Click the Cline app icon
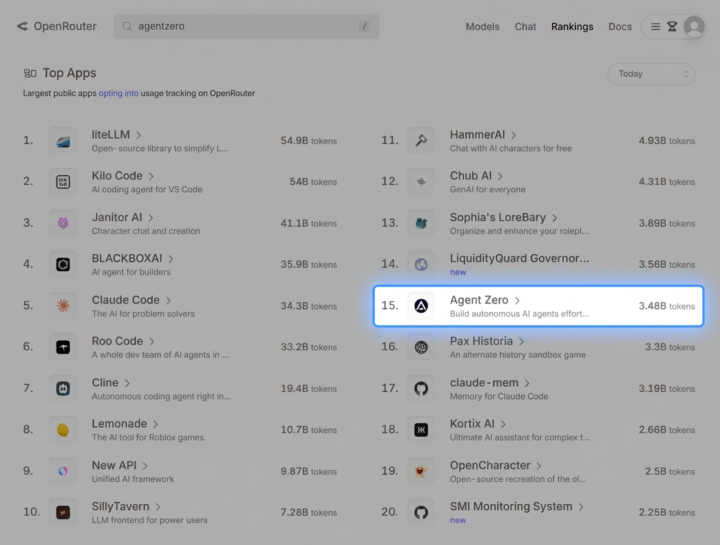Viewport: 720px width, 545px height. point(63,388)
